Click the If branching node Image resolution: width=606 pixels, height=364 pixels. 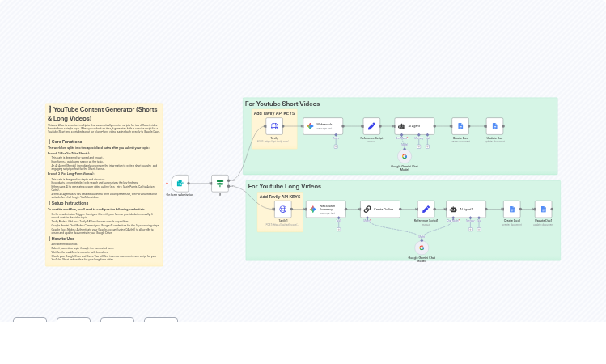click(220, 184)
